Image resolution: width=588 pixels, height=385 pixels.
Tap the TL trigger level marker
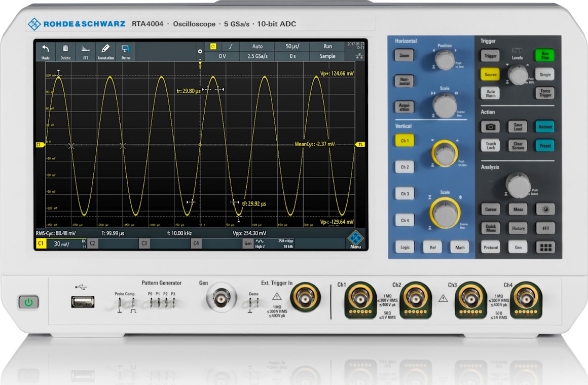[360, 145]
